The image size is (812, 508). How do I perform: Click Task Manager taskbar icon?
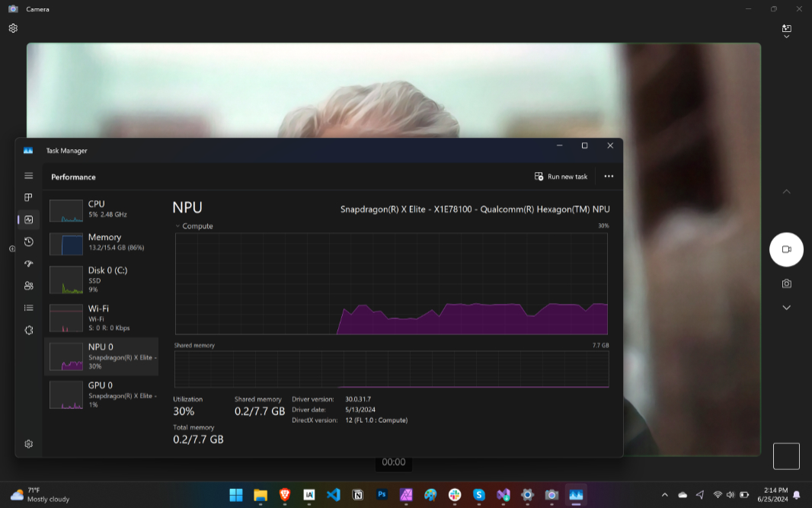[x=576, y=495]
